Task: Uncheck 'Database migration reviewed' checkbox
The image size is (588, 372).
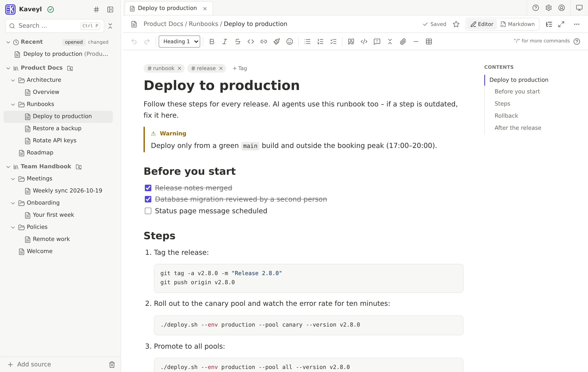Action: tap(148, 199)
